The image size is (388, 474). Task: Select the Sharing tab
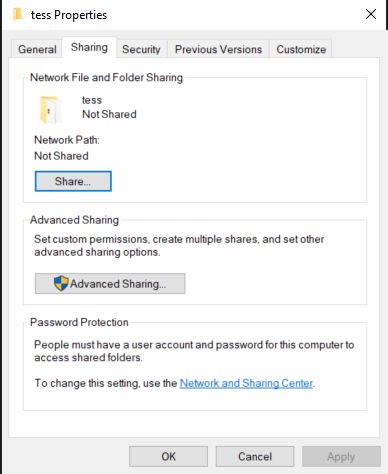[x=89, y=47]
